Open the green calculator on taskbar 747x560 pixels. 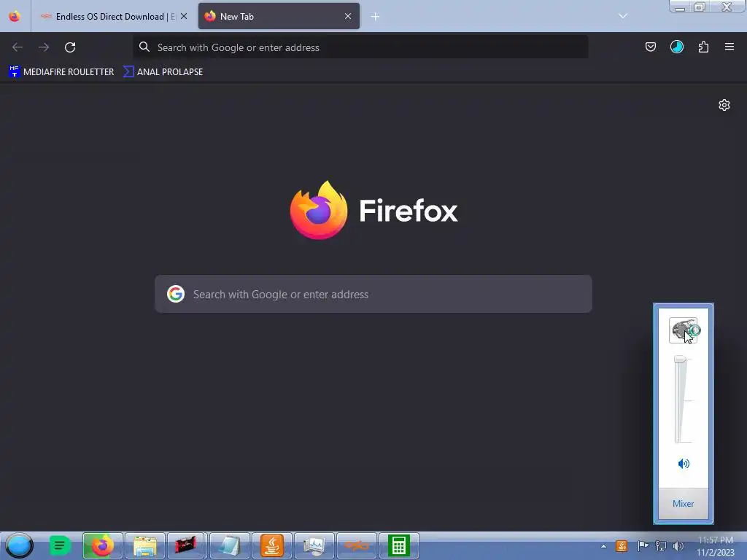(x=399, y=545)
